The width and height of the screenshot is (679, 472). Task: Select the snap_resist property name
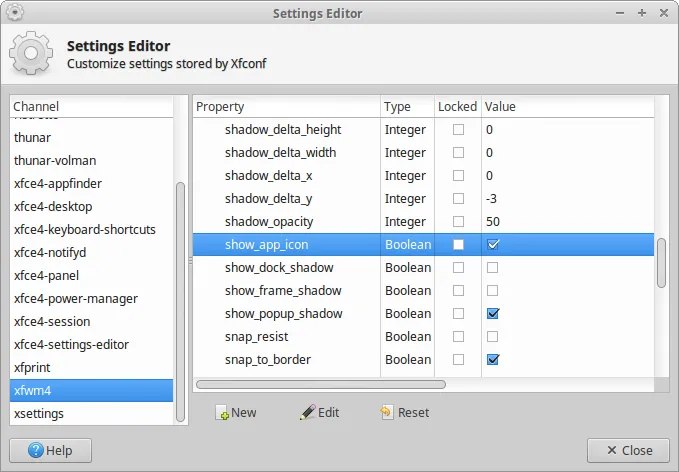click(x=256, y=336)
